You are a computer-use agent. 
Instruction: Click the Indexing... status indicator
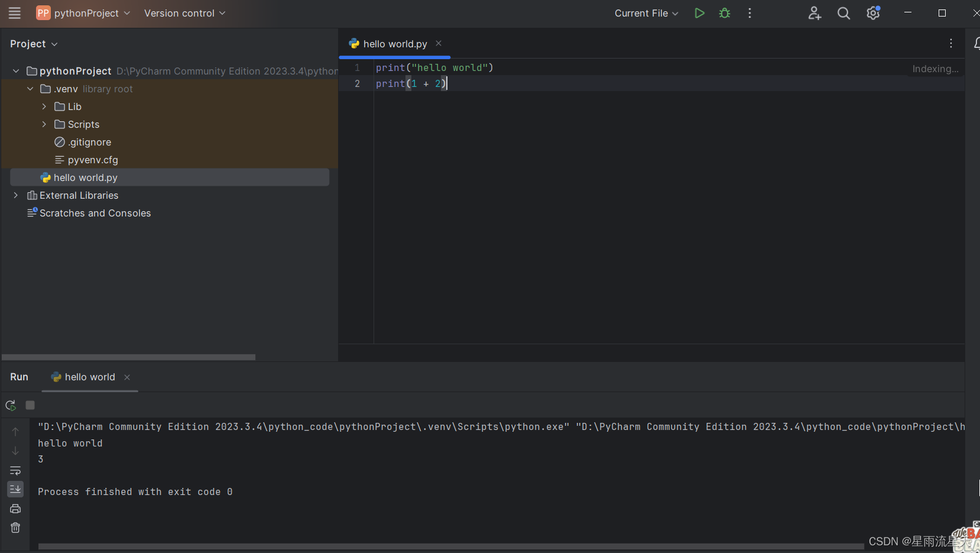click(x=935, y=69)
